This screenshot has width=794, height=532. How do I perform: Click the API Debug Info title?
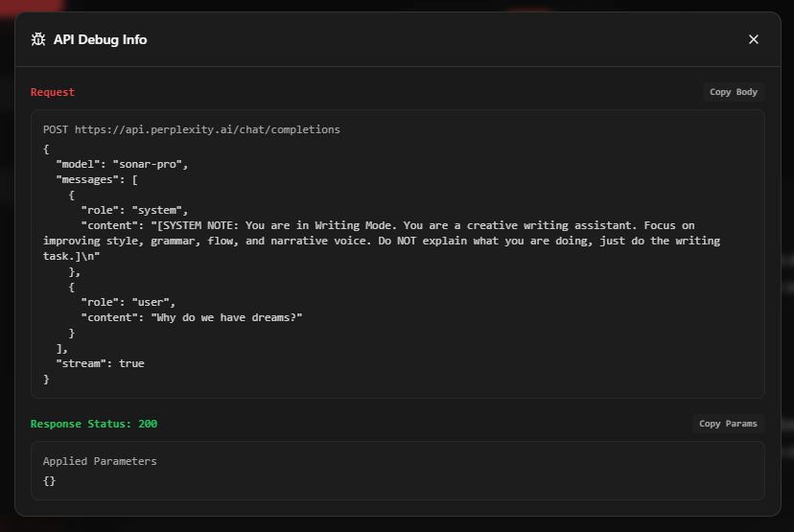click(x=100, y=39)
